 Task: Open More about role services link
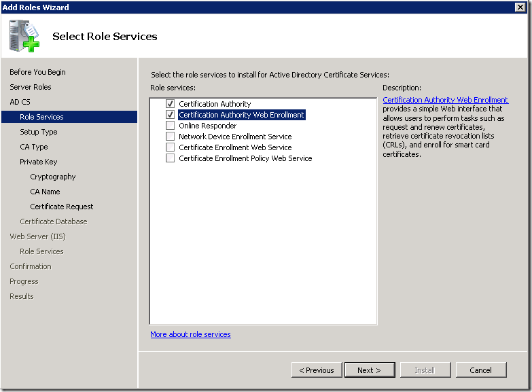pyautogui.click(x=190, y=334)
